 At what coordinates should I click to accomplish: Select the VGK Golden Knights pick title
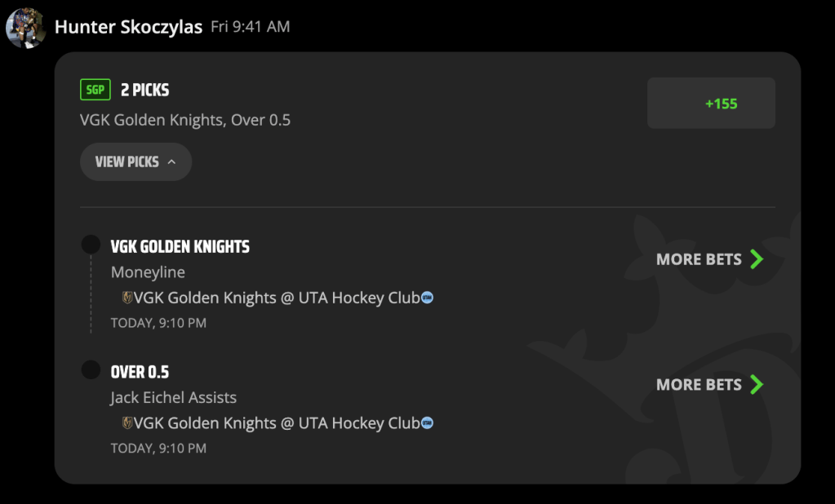click(180, 246)
